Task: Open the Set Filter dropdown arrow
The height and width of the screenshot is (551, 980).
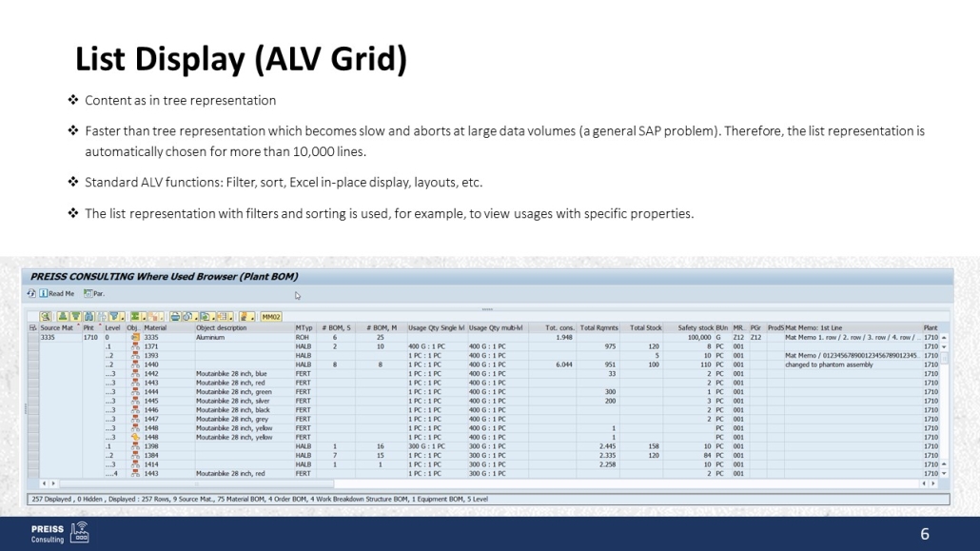Action: pyautogui.click(x=123, y=317)
